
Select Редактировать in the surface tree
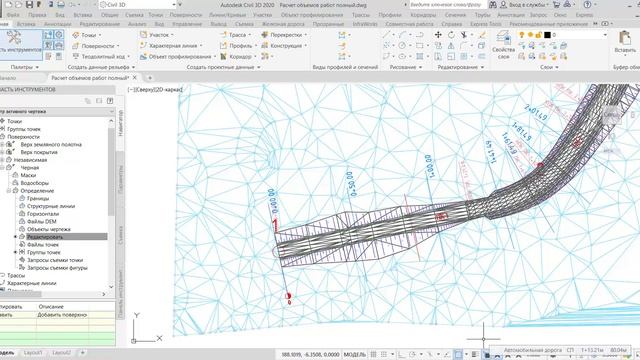click(45, 237)
